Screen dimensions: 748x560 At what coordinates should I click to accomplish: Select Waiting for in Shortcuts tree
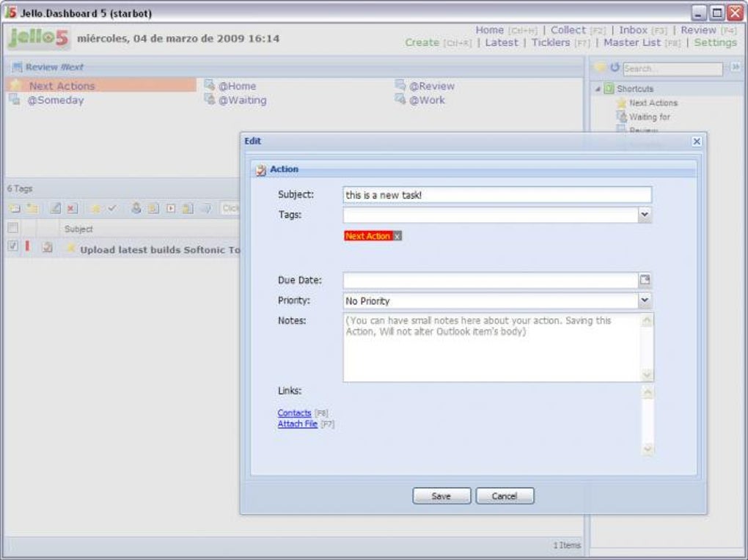click(x=649, y=117)
